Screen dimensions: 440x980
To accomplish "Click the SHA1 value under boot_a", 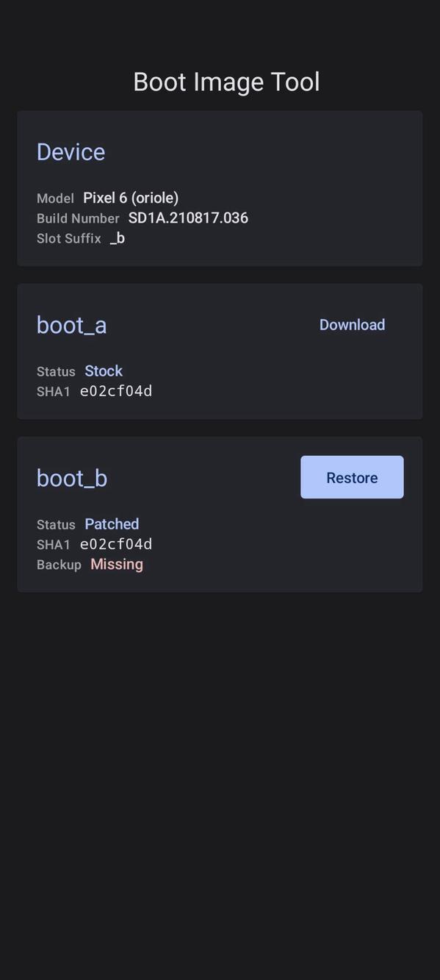I will pyautogui.click(x=116, y=390).
